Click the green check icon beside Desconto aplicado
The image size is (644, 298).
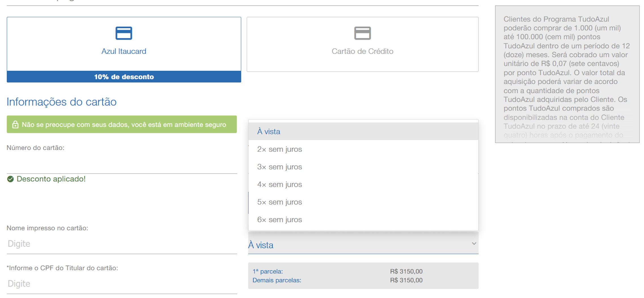[10, 179]
